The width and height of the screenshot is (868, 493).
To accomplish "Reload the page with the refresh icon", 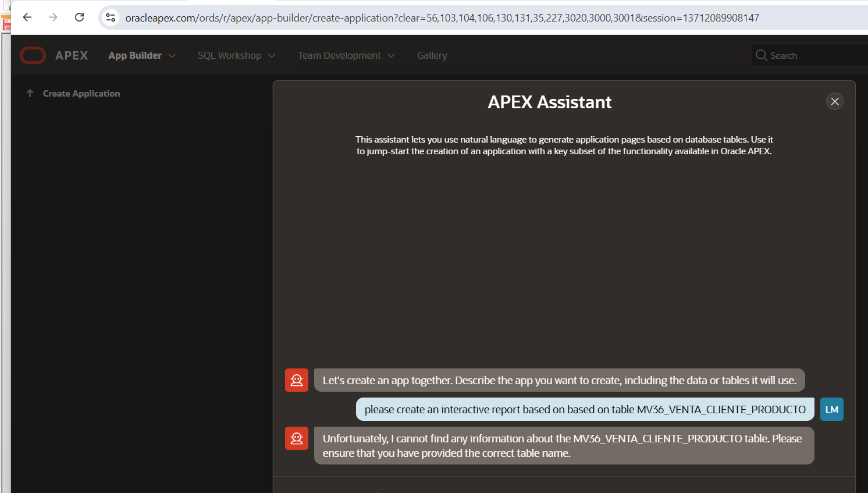I will 80,17.
